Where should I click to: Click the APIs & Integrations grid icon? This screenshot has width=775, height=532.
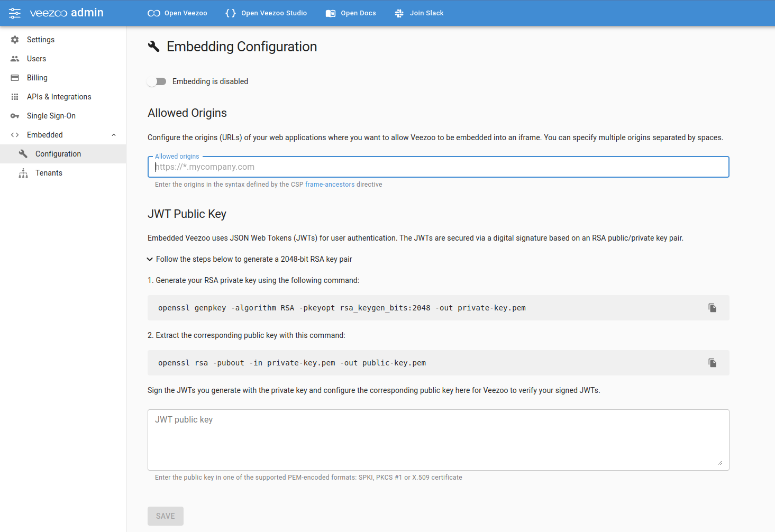coord(15,97)
